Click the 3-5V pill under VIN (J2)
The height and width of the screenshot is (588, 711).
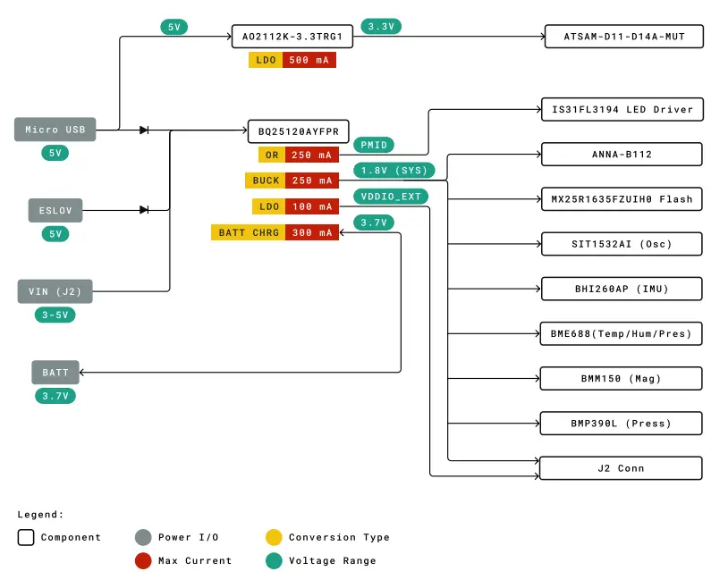pos(55,315)
